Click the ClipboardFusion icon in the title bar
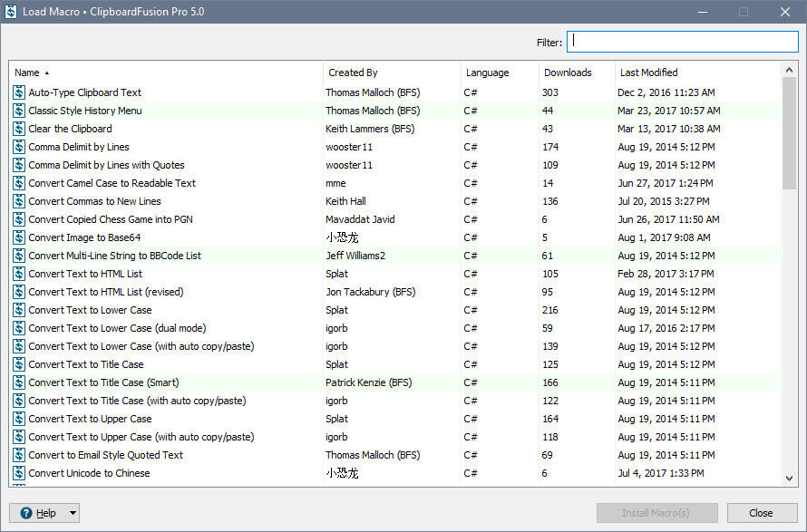The image size is (807, 532). pyautogui.click(x=11, y=12)
